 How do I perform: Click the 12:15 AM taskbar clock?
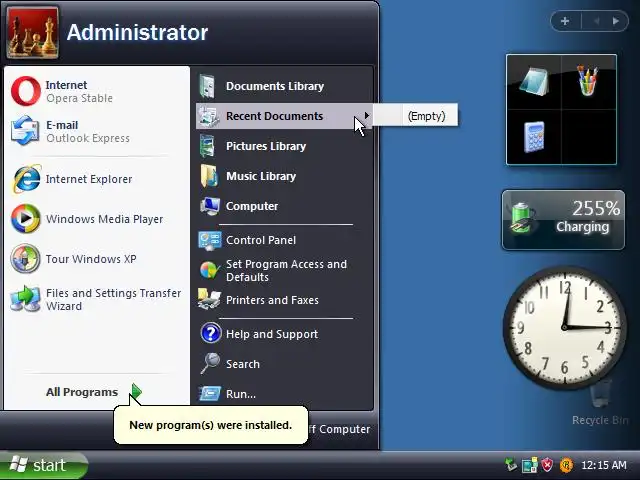(x=604, y=465)
